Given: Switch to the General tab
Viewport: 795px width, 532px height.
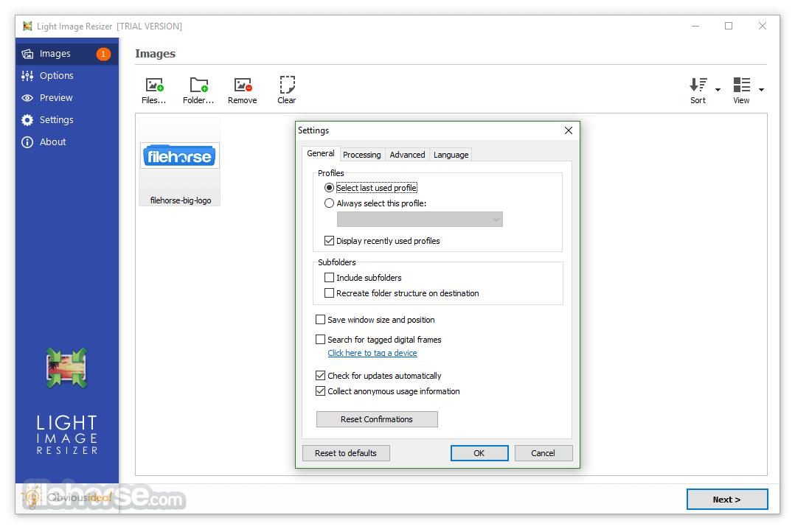Looking at the screenshot, I should pyautogui.click(x=320, y=153).
